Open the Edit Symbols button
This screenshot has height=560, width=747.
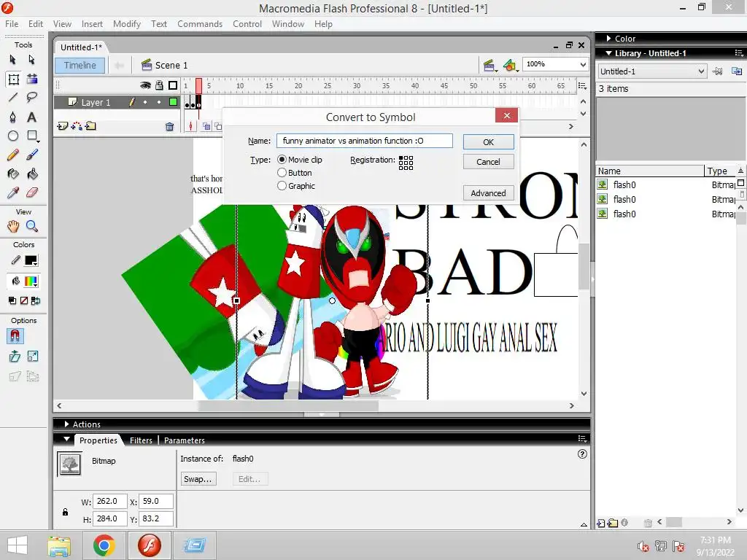pyautogui.click(x=510, y=66)
